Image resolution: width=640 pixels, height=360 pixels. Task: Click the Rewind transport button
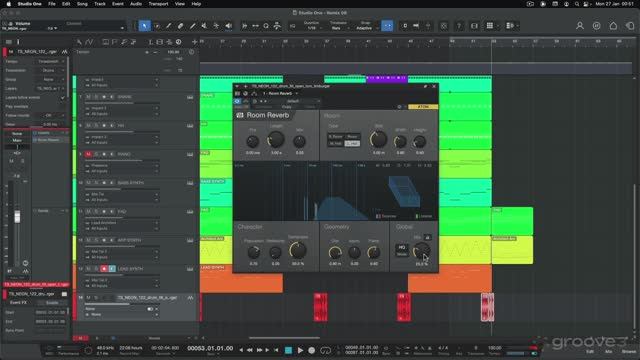click(250, 350)
